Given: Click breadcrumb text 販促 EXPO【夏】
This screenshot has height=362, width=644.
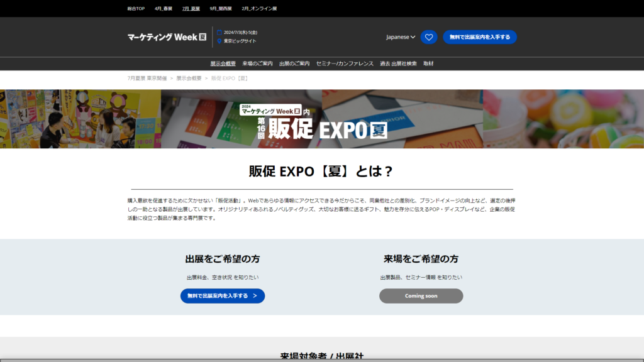Looking at the screenshot, I should pyautogui.click(x=230, y=79).
